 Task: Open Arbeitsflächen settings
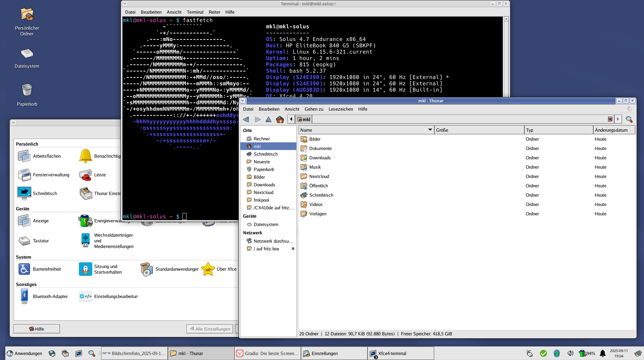tap(39, 156)
